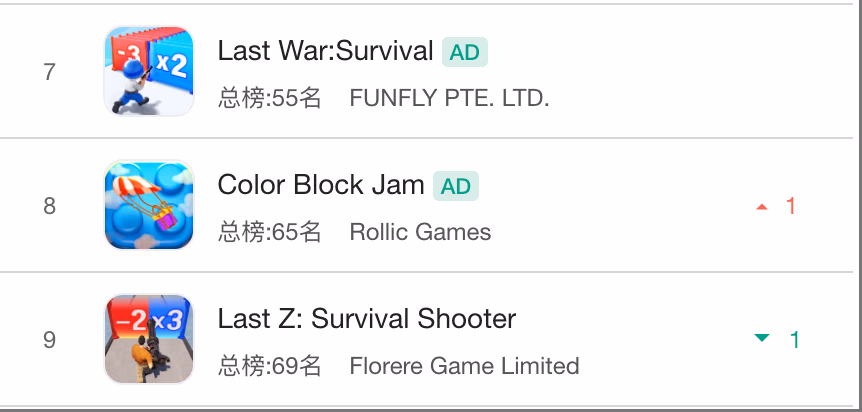Viewport: 862px width, 412px height.
Task: Open the Color Block Jam title link
Action: point(321,185)
